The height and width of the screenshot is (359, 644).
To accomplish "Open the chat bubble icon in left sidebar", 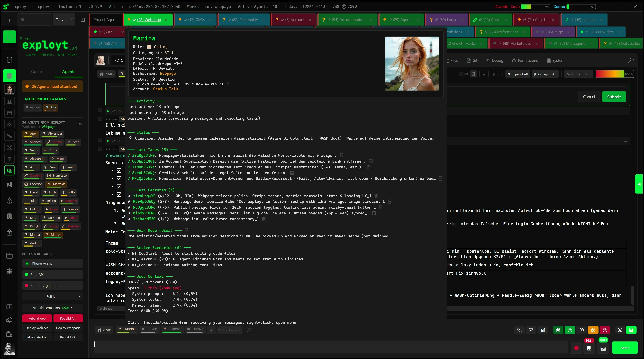I will 10,37.
